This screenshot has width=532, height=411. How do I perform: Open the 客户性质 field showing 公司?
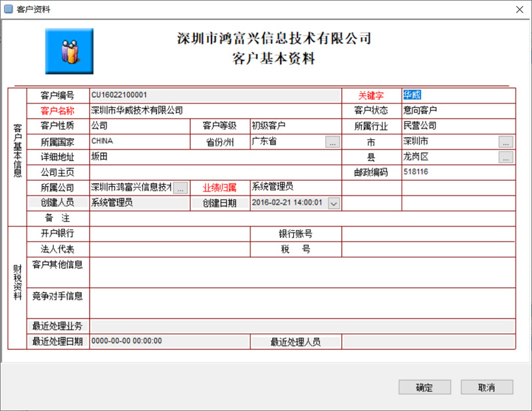click(140, 126)
